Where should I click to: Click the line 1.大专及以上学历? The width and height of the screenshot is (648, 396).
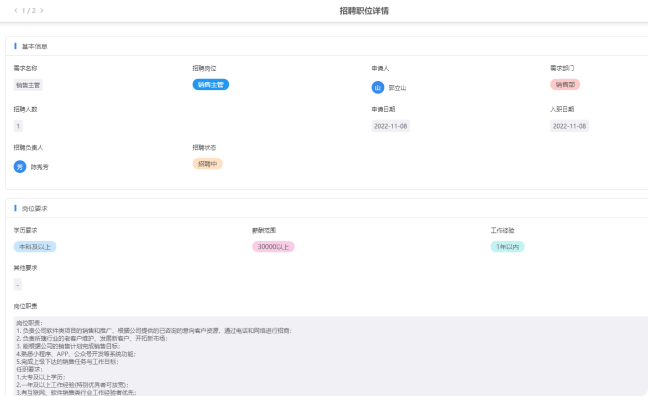(x=41, y=377)
